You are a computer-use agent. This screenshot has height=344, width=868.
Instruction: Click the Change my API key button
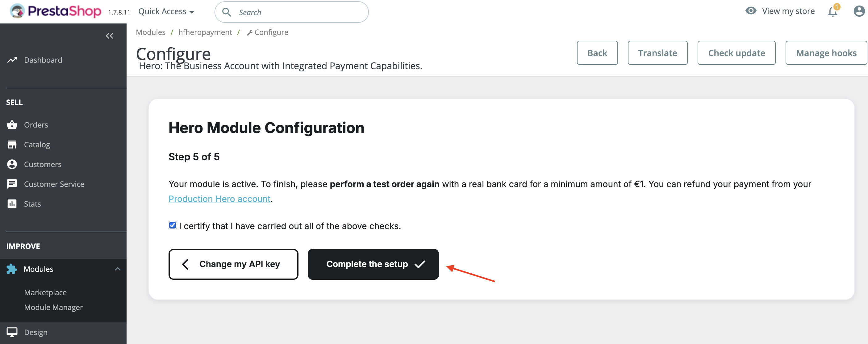pos(233,264)
